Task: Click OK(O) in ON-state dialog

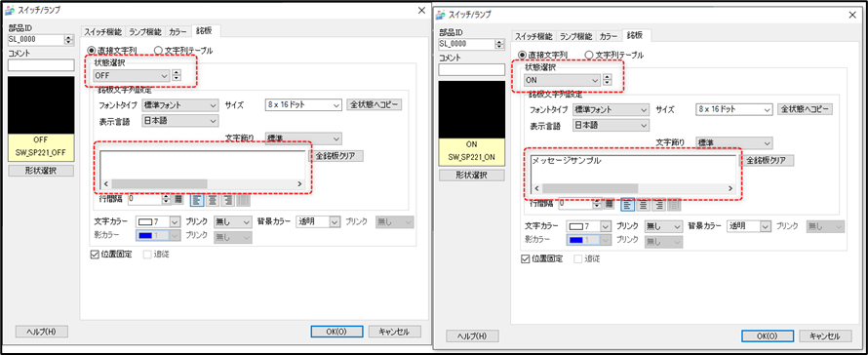Action: (x=768, y=335)
